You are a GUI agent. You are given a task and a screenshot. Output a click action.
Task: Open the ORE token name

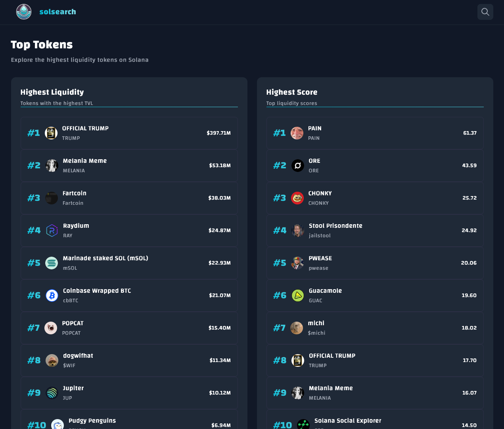pos(314,161)
